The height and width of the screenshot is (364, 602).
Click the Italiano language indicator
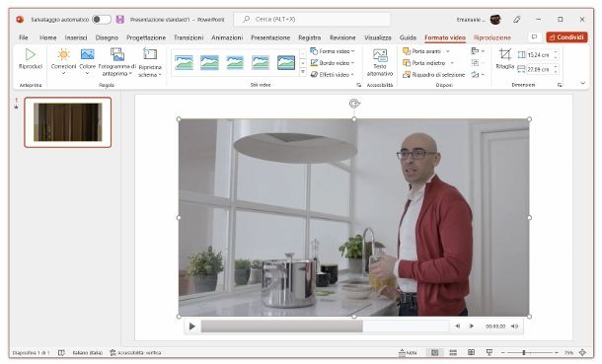coord(87,352)
